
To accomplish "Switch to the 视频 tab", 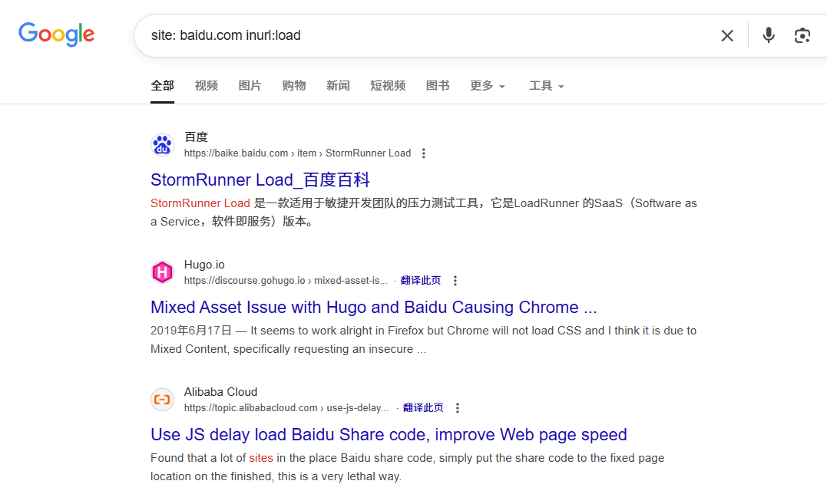I will point(207,86).
